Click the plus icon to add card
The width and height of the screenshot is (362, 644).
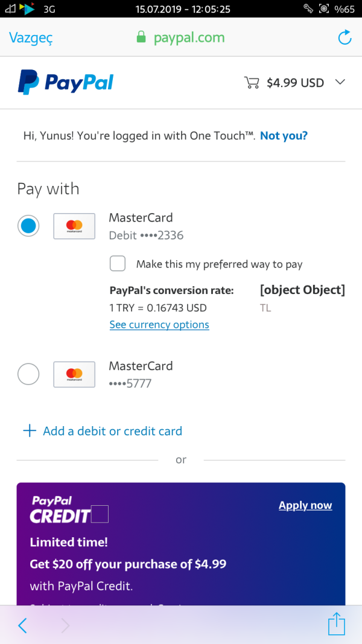click(x=29, y=431)
